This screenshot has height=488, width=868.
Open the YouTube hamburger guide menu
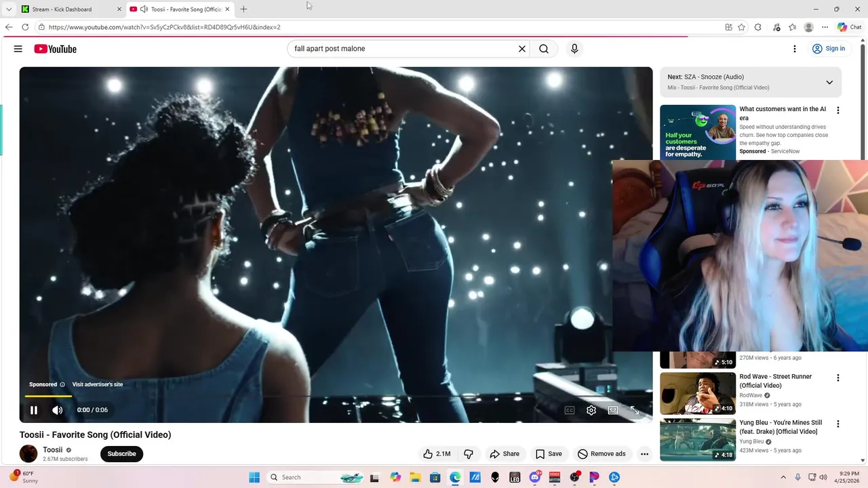pyautogui.click(x=18, y=49)
